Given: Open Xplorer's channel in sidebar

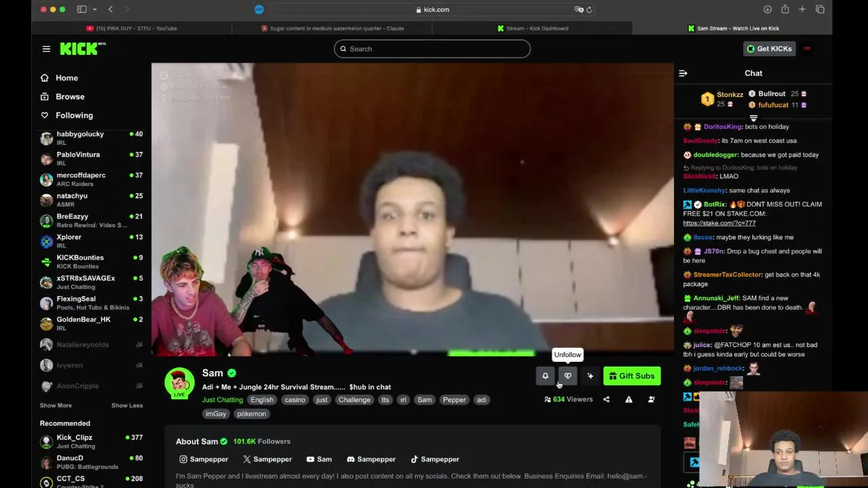Looking at the screenshot, I should point(92,241).
